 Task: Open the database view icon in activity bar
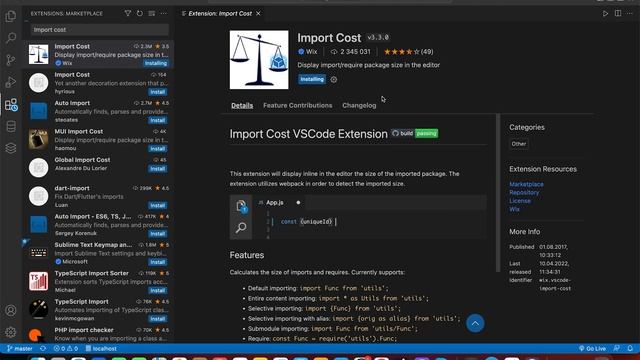pos(11,127)
